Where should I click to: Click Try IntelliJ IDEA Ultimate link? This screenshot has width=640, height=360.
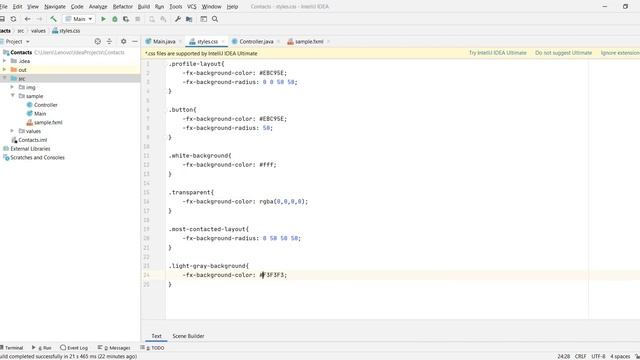pyautogui.click(x=498, y=53)
